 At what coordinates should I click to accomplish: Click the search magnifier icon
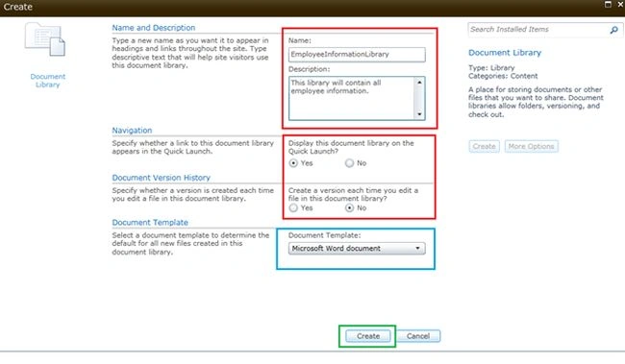pyautogui.click(x=613, y=30)
